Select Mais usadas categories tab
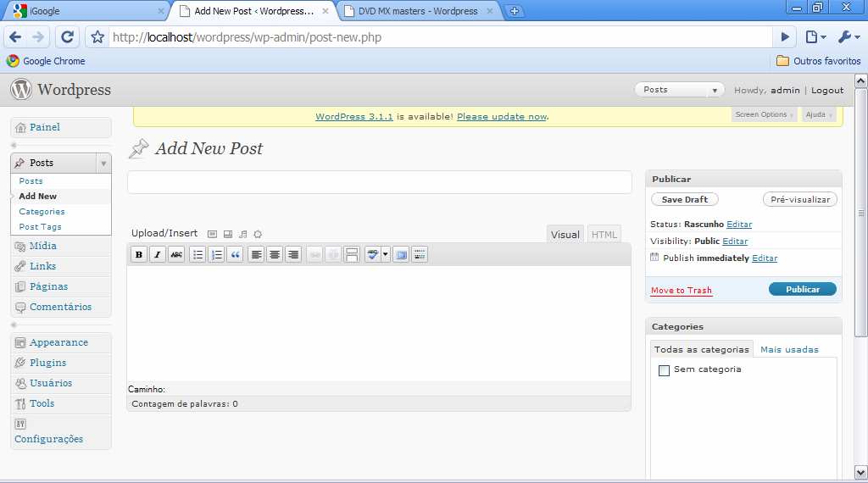 click(x=789, y=349)
